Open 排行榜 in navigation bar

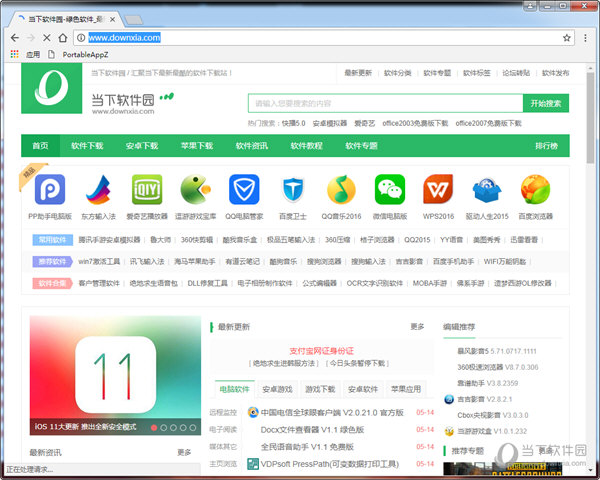point(546,146)
